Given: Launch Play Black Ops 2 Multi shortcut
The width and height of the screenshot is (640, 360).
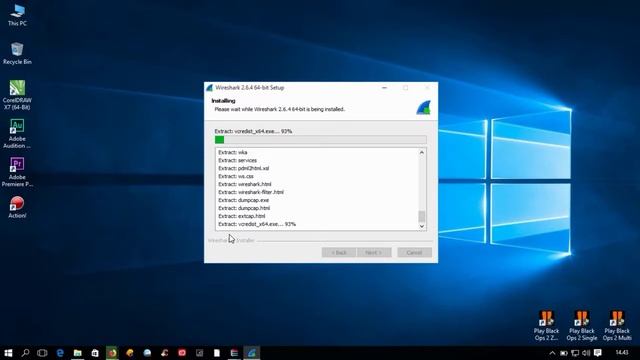Looking at the screenshot, I should click(x=617, y=326).
